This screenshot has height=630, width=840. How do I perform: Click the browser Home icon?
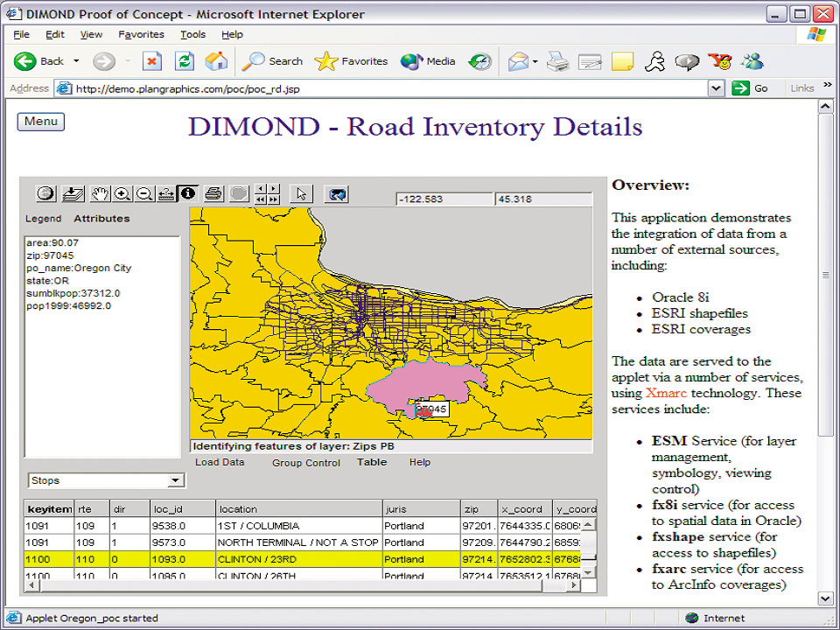tap(216, 61)
